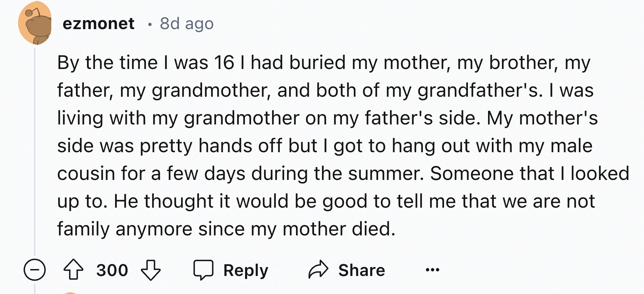644x294 pixels.
Task: Click the 300 vote count
Action: (x=112, y=270)
